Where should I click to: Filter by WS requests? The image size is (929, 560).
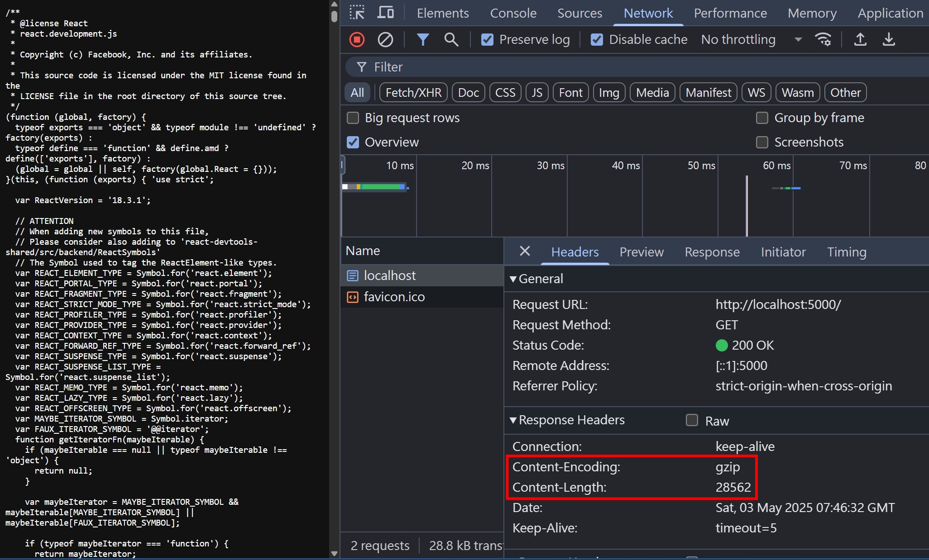pos(756,93)
